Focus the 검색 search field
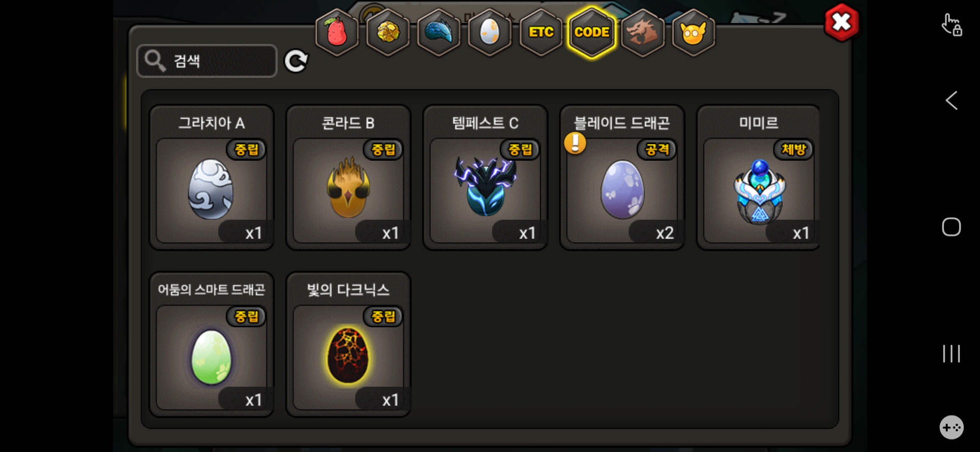980x452 pixels. click(x=207, y=61)
